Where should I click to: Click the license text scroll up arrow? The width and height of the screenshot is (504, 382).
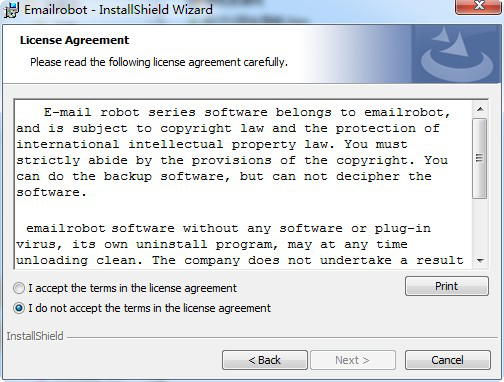pyautogui.click(x=480, y=109)
